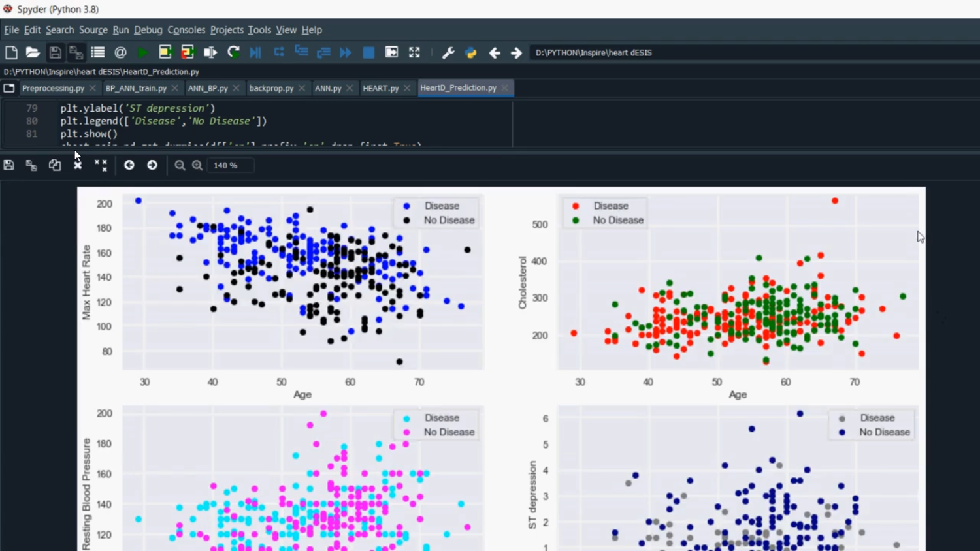
Task: Zoom in on the current plot
Action: [197, 165]
